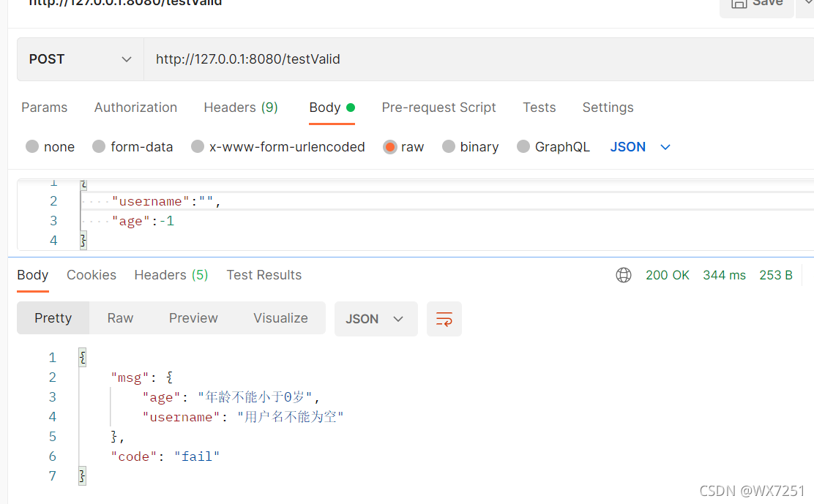Select the raw body option
Screen dimensions: 814x504
(x=390, y=147)
